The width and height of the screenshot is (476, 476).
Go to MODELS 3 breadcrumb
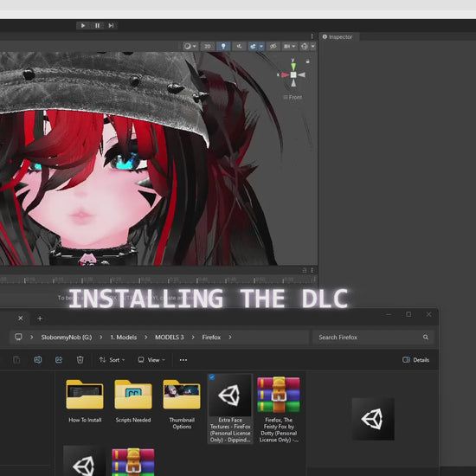[170, 338]
